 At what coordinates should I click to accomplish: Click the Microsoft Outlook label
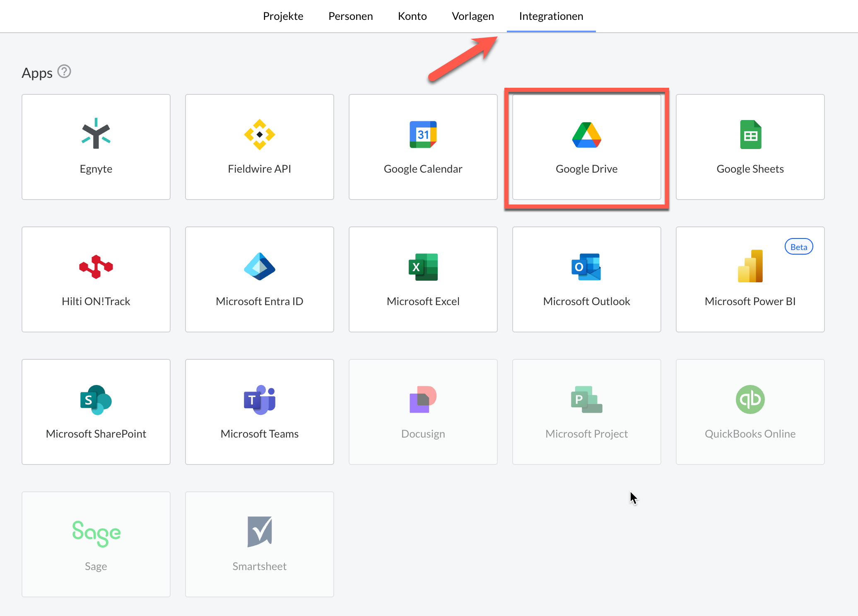pos(587,301)
